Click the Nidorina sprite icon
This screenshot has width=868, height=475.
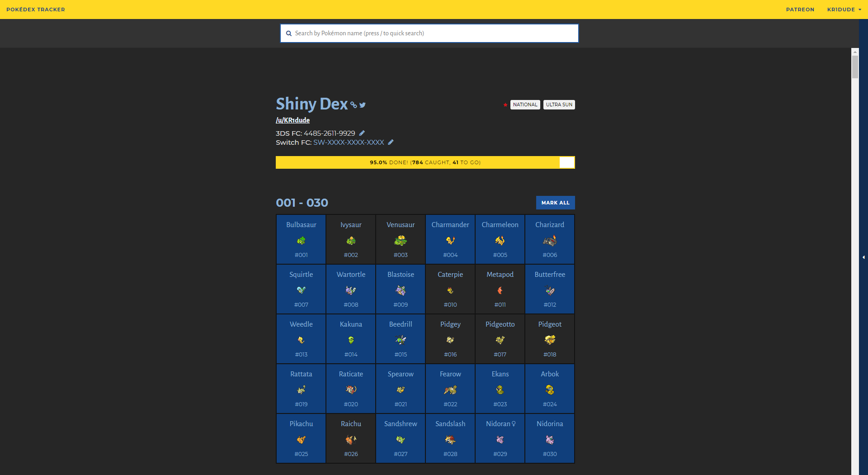click(550, 440)
